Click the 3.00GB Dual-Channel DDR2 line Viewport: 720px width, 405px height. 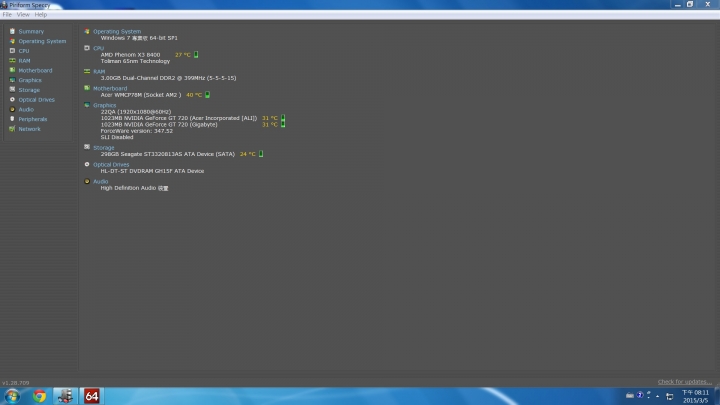[168, 78]
